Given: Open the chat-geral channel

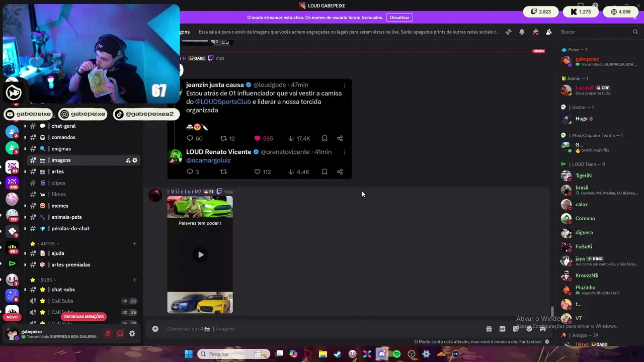Looking at the screenshot, I should click(63, 126).
